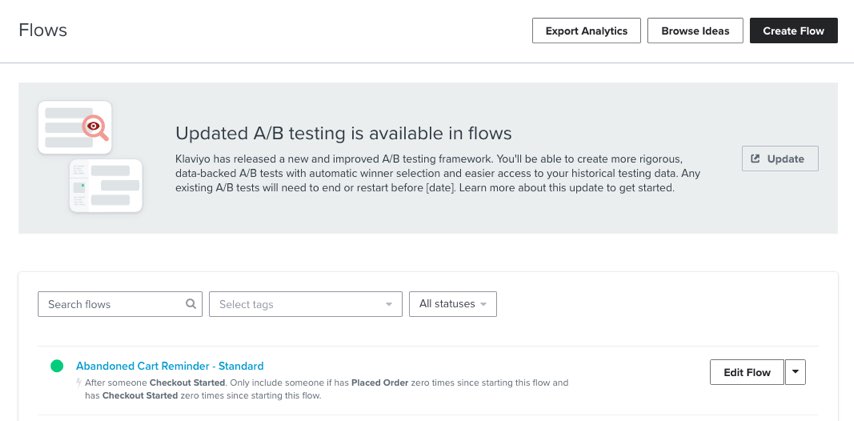This screenshot has width=854, height=421.
Task: Click the eye magnifier illustration in banner
Action: [x=94, y=126]
